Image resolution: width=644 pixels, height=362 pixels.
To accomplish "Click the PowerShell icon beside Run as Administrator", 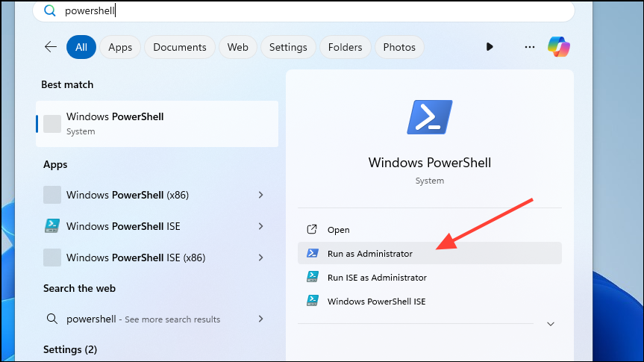I will click(313, 253).
